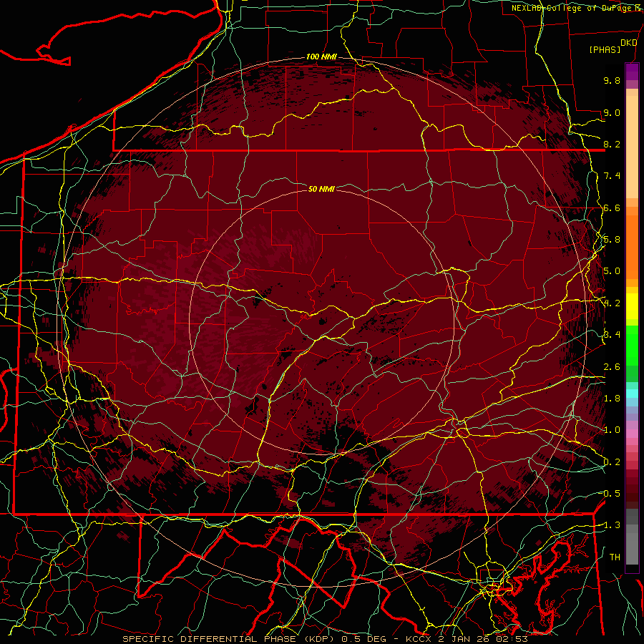Select the 1.0 value on the scale
This screenshot has height=644, width=644.
[612, 430]
